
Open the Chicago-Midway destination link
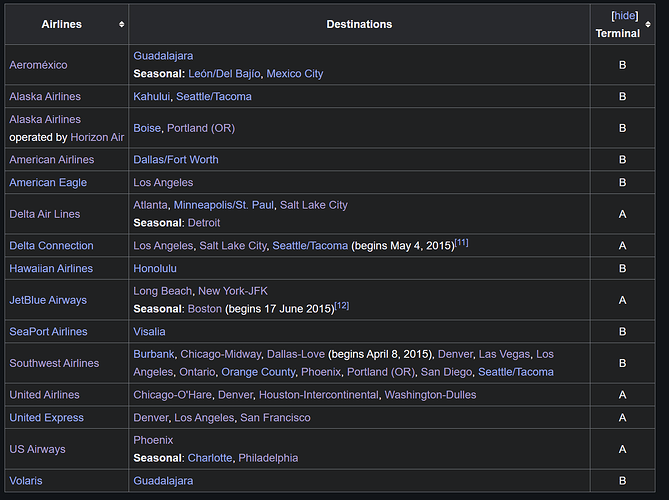pyautogui.click(x=221, y=354)
